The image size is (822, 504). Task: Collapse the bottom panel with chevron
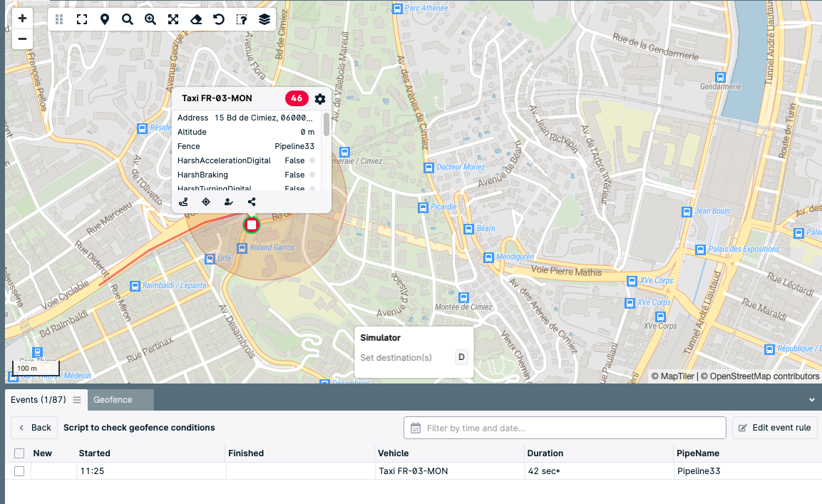811,400
